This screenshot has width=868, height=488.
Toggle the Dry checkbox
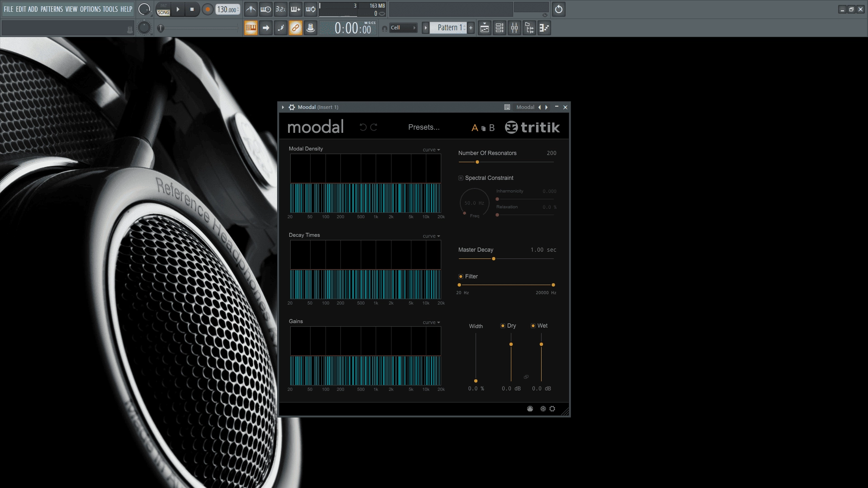[503, 326]
